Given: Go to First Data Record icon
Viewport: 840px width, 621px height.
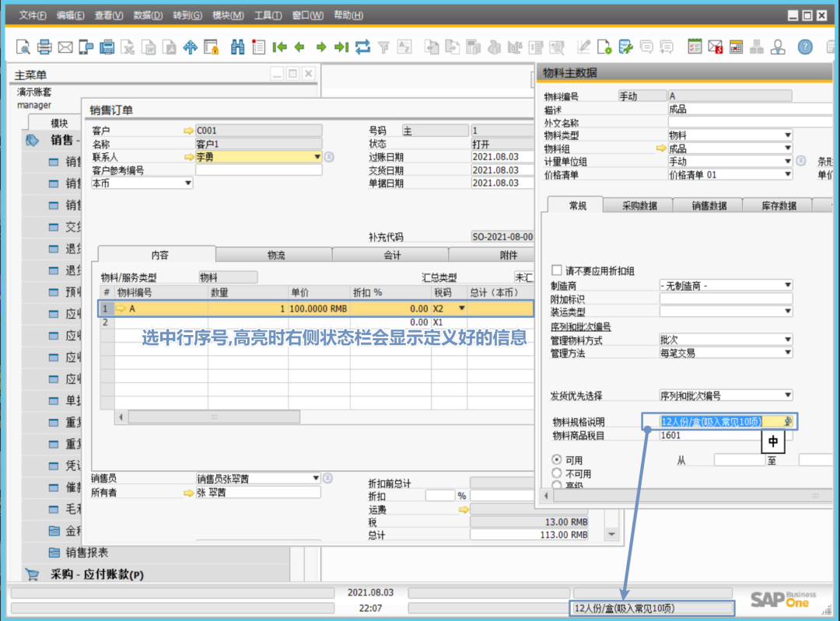Looking at the screenshot, I should tap(279, 47).
